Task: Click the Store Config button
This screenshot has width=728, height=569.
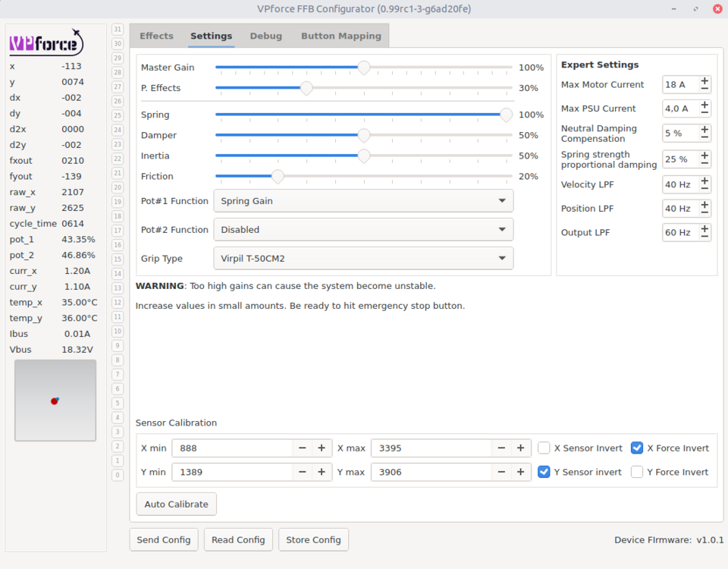Action: 313,540
